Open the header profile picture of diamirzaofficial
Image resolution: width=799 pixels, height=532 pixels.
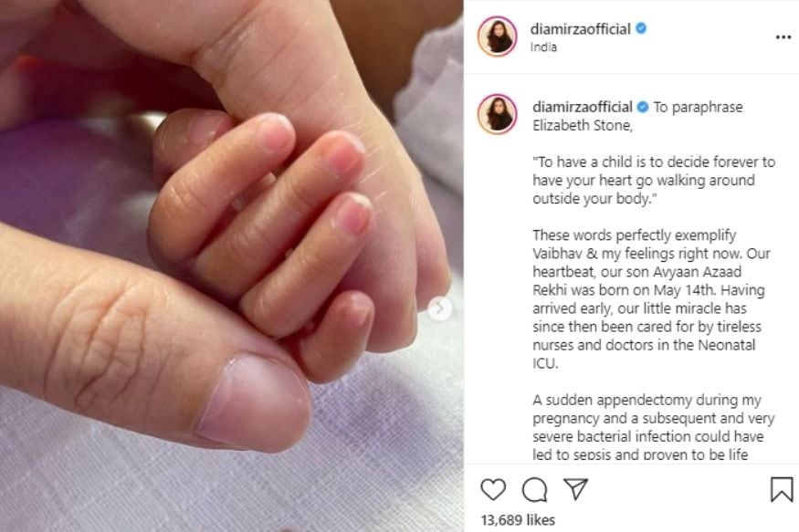click(x=498, y=37)
